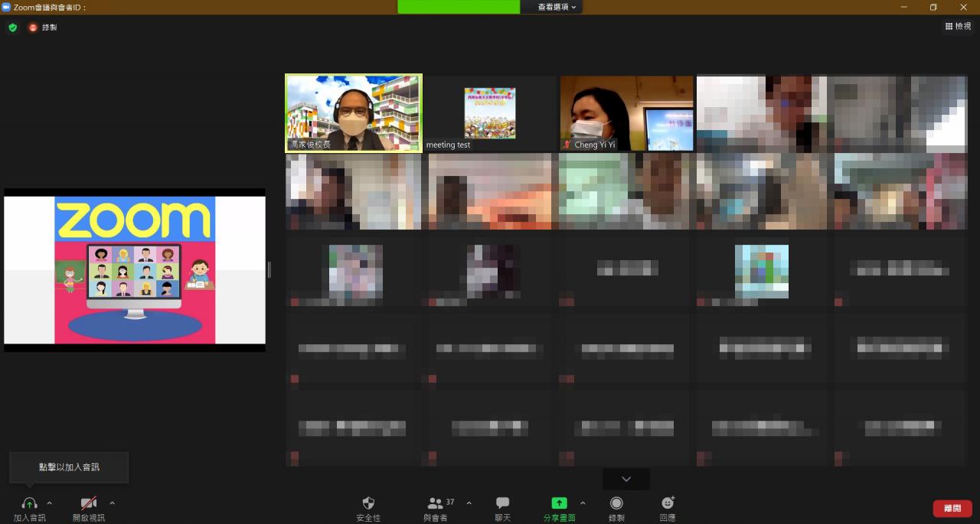Viewport: 980px width, 524px height.
Task: Open the View layout button
Action: point(958,27)
